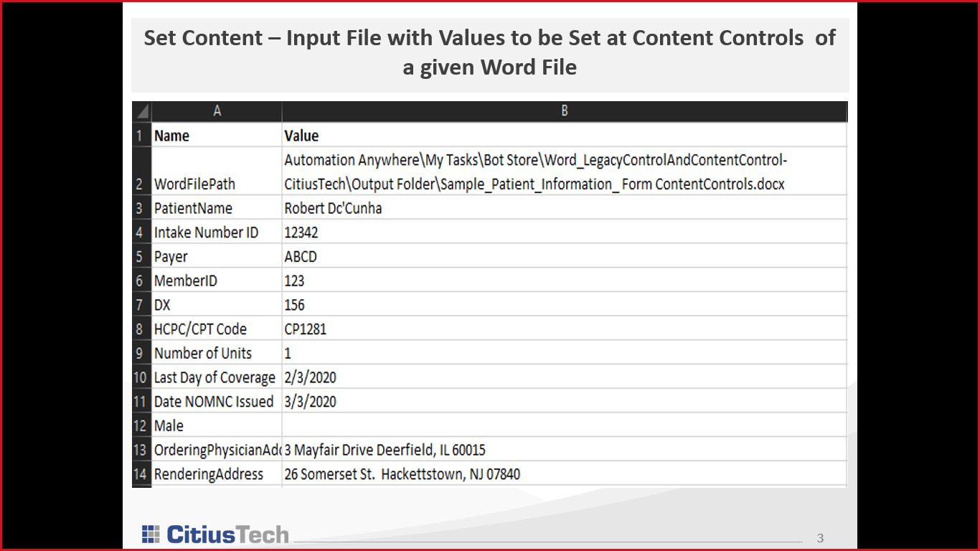
Task: Click the slide title text
Action: pyautogui.click(x=489, y=52)
